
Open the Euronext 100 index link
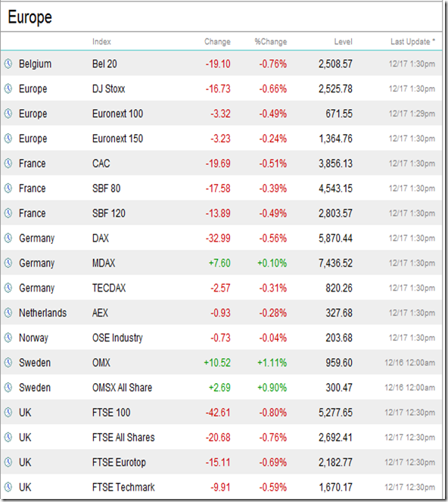click(x=117, y=114)
